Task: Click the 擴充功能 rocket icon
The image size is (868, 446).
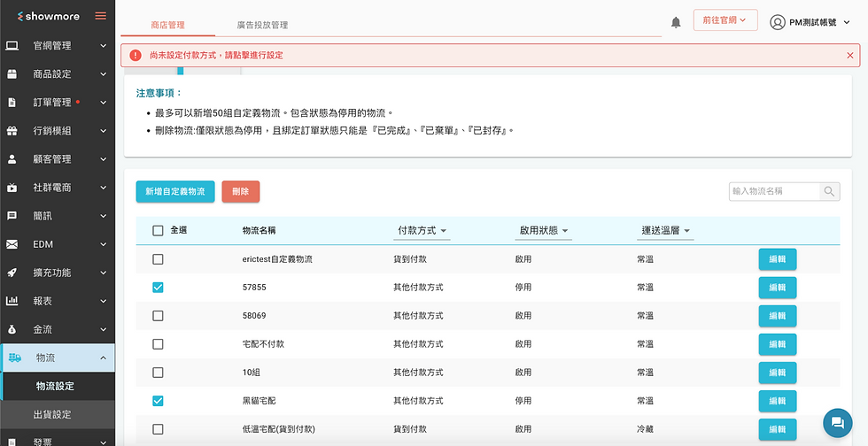Action: [12, 273]
